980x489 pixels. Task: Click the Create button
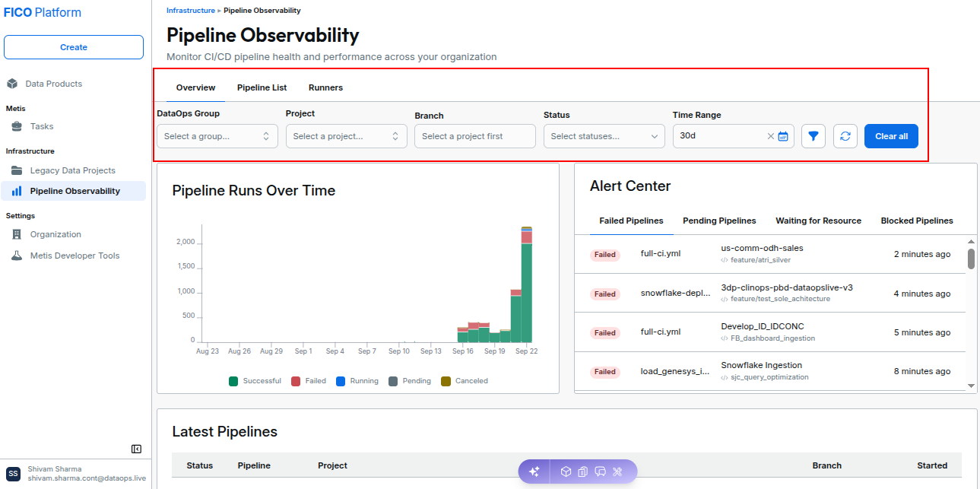click(x=74, y=47)
